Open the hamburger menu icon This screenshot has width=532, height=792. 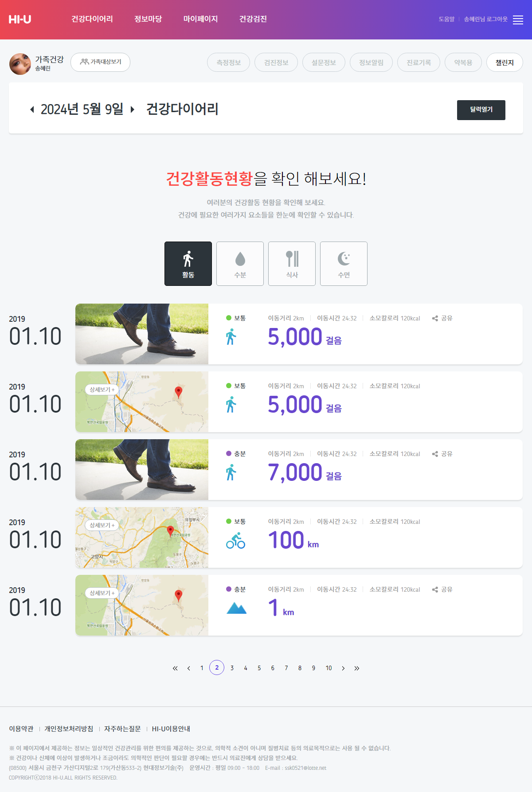(518, 20)
